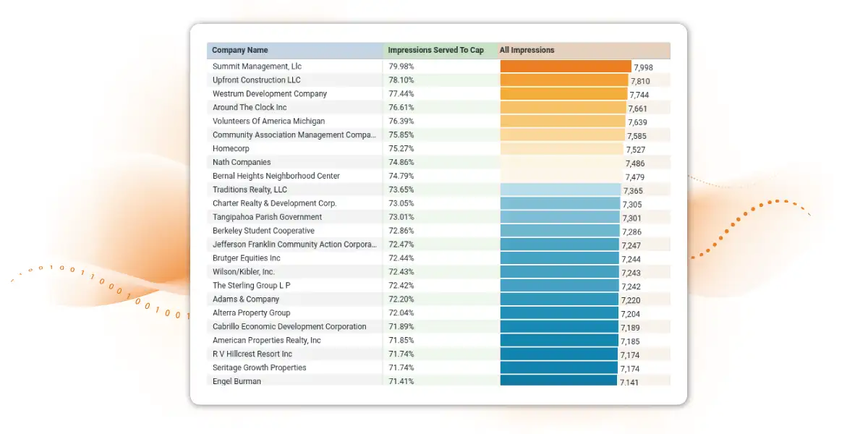Click the Company Name column header
The image size is (868, 434).
coord(240,51)
